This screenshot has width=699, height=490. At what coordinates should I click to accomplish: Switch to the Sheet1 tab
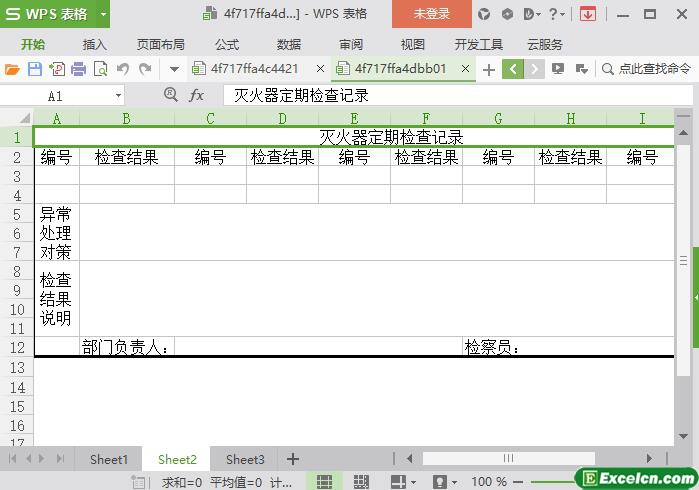point(108,459)
